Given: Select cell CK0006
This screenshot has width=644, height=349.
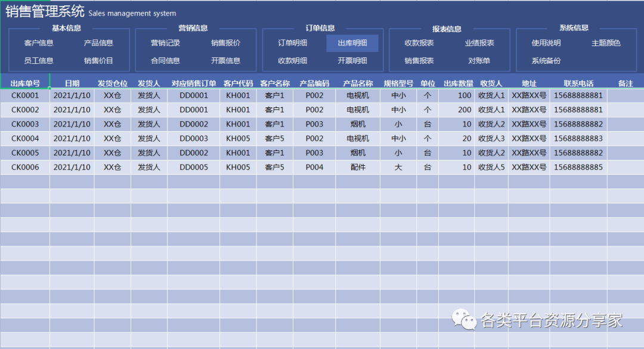Looking at the screenshot, I should click(25, 167).
